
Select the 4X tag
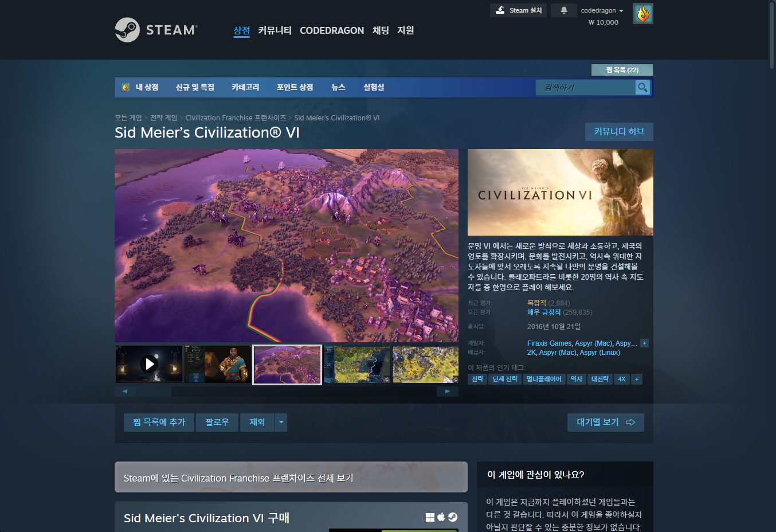coord(622,379)
